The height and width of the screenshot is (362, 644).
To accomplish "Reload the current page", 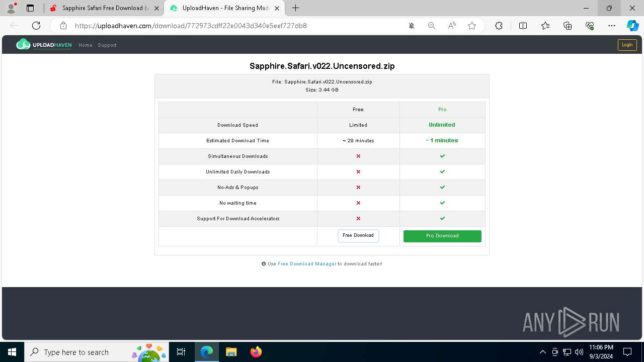I will pos(36,26).
